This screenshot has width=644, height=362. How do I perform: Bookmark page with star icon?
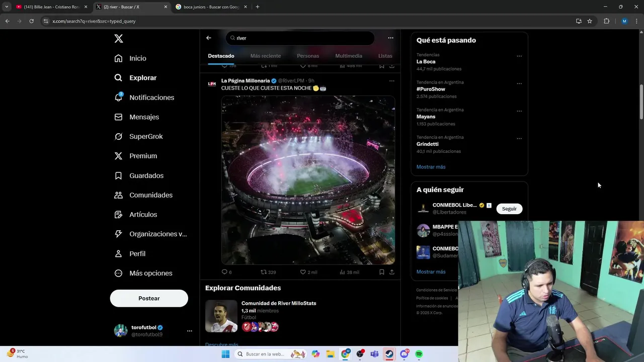590,21
